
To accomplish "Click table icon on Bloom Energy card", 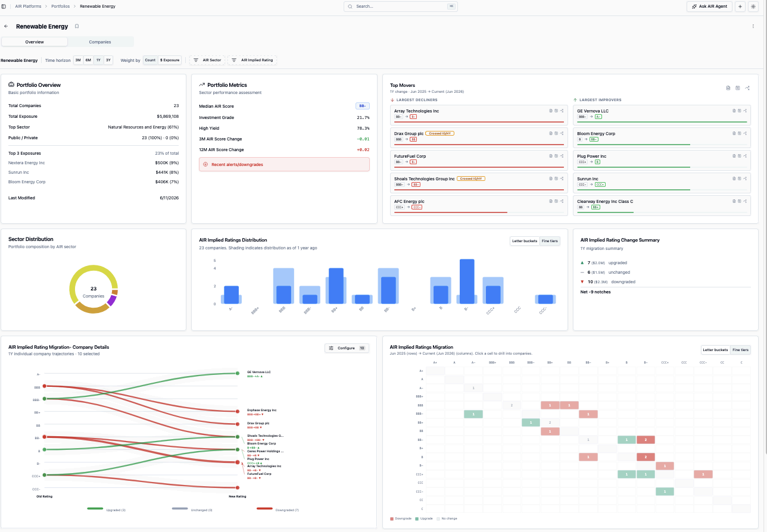I will click(740, 133).
